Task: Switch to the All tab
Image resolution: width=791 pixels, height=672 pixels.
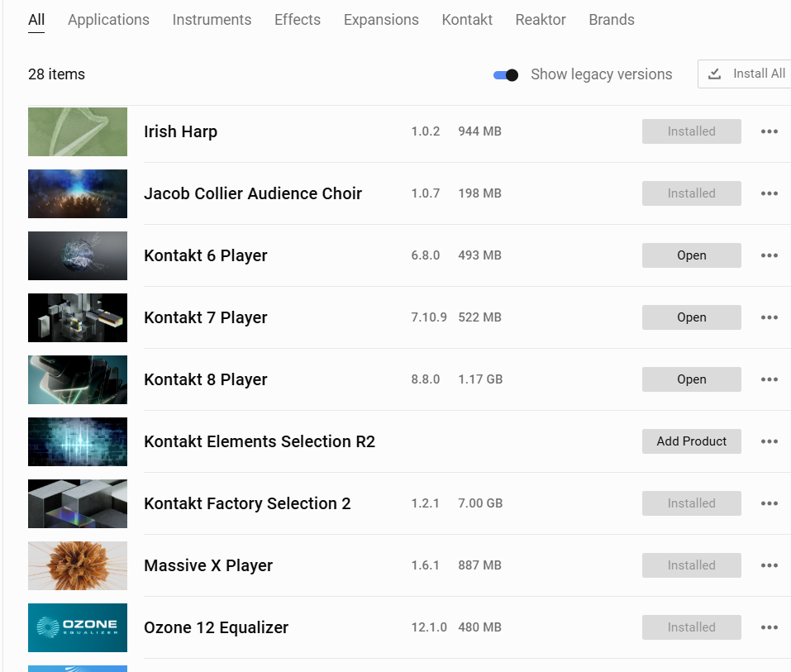Action: 36,20
